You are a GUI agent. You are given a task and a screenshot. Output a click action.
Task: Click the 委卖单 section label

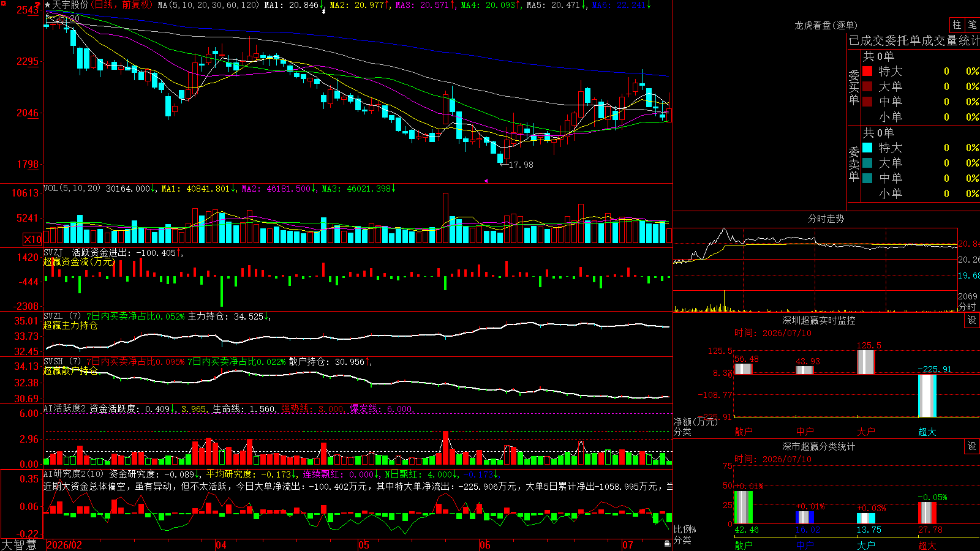(x=854, y=163)
